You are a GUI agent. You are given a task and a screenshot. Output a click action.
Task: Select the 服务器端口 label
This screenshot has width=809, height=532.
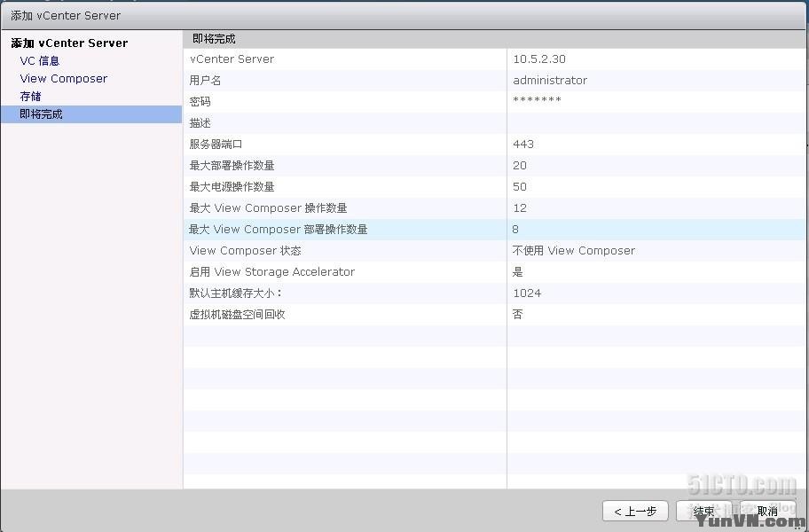[216, 145]
